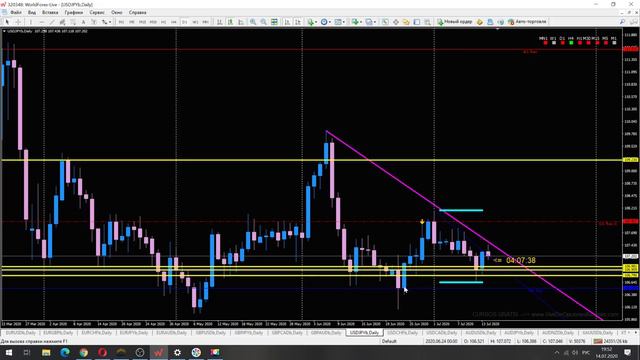Switch to H4 timeframe button
The height and width of the screenshot is (360, 640).
pos(174,22)
